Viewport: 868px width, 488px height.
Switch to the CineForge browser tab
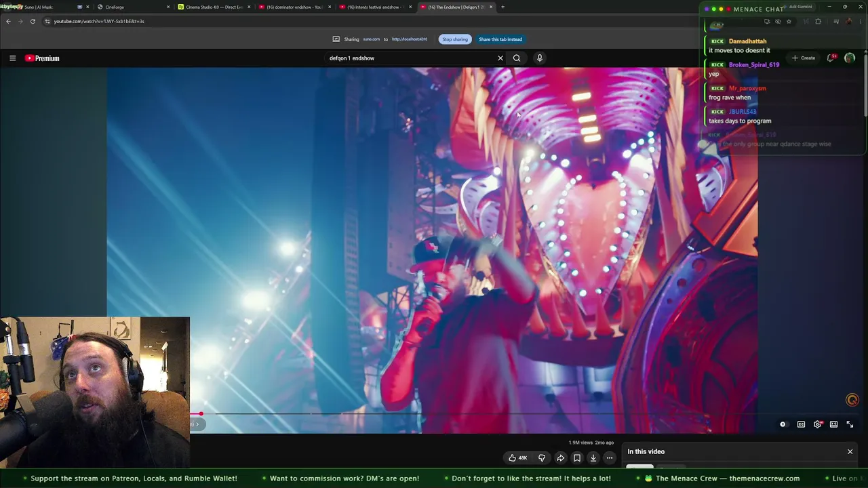[x=132, y=7]
